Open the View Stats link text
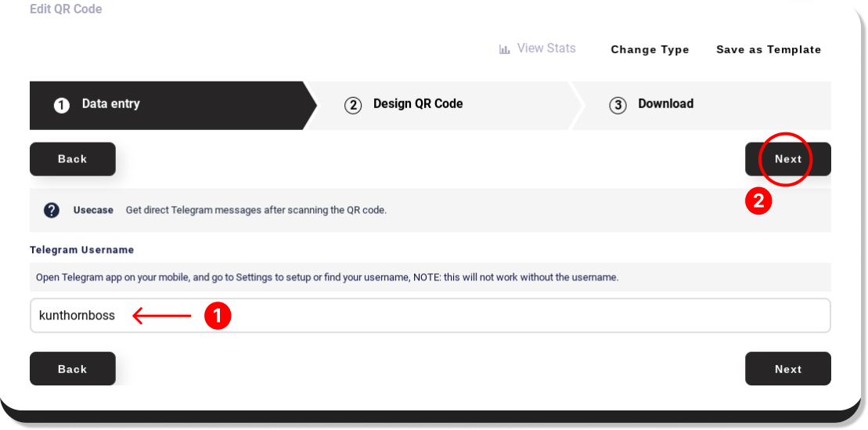The height and width of the screenshot is (430, 868). click(x=546, y=49)
